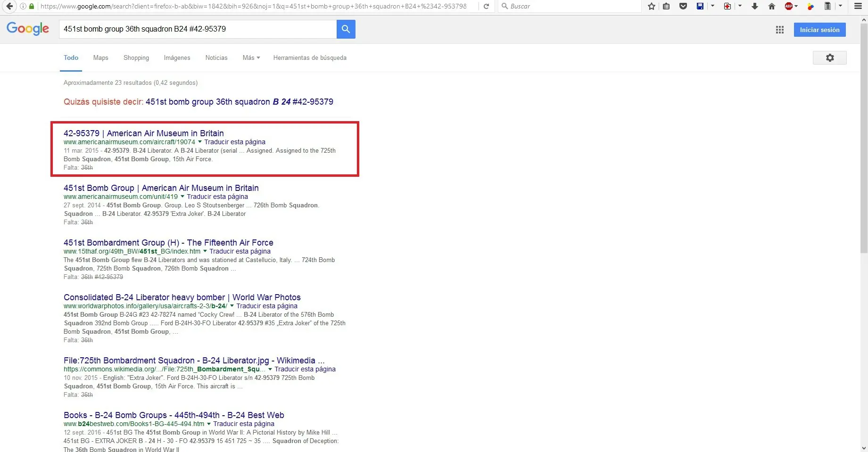The width and height of the screenshot is (868, 452).
Task: Expand the Más dropdown menu
Action: point(251,58)
